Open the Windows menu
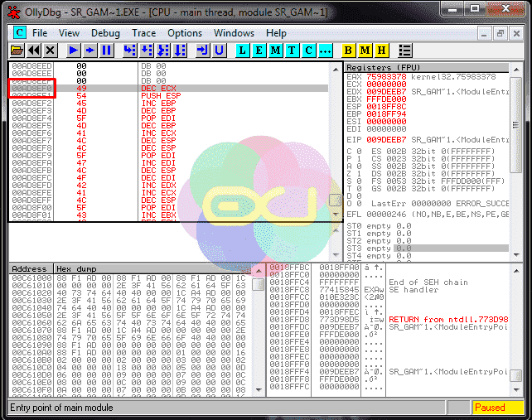This screenshot has height=420, width=532. click(234, 33)
